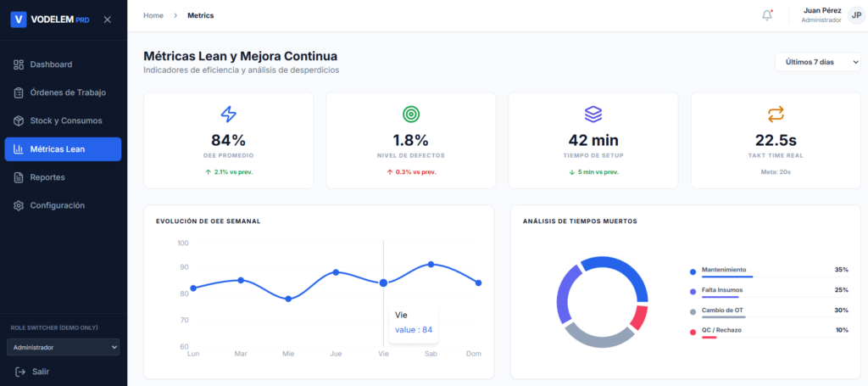
Task: Click the orange takt time arrows icon
Action: 776,114
